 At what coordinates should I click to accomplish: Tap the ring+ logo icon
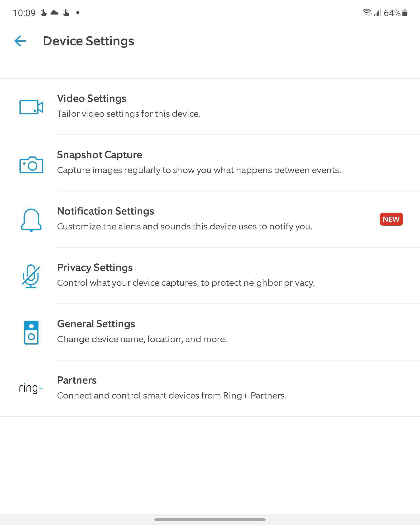coord(31,388)
